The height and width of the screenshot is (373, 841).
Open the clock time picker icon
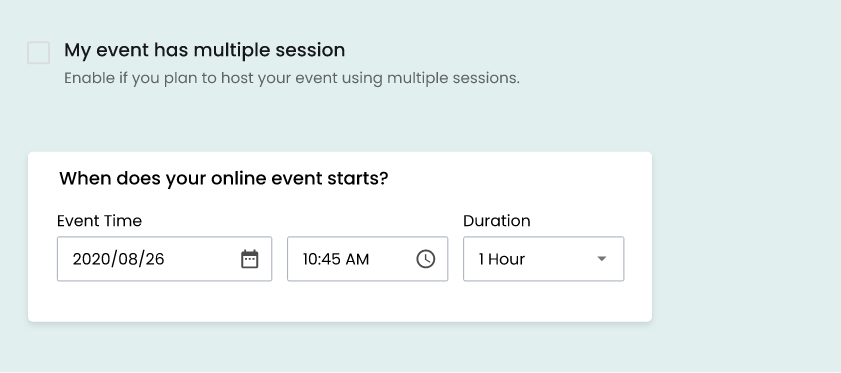click(x=426, y=259)
